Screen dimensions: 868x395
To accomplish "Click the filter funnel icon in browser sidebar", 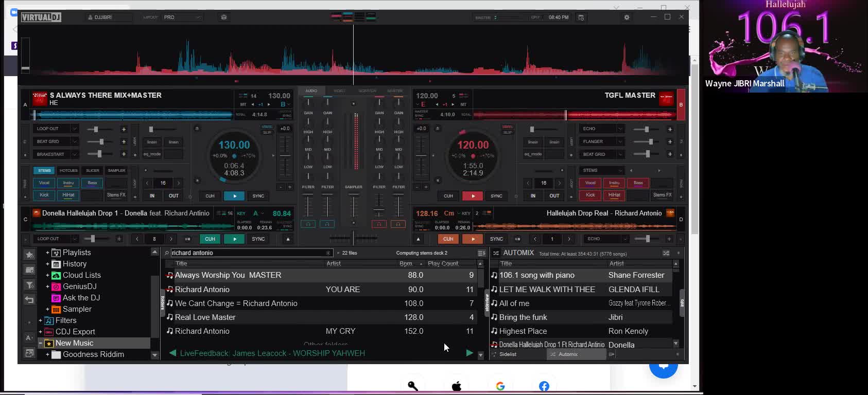I will pyautogui.click(x=29, y=285).
